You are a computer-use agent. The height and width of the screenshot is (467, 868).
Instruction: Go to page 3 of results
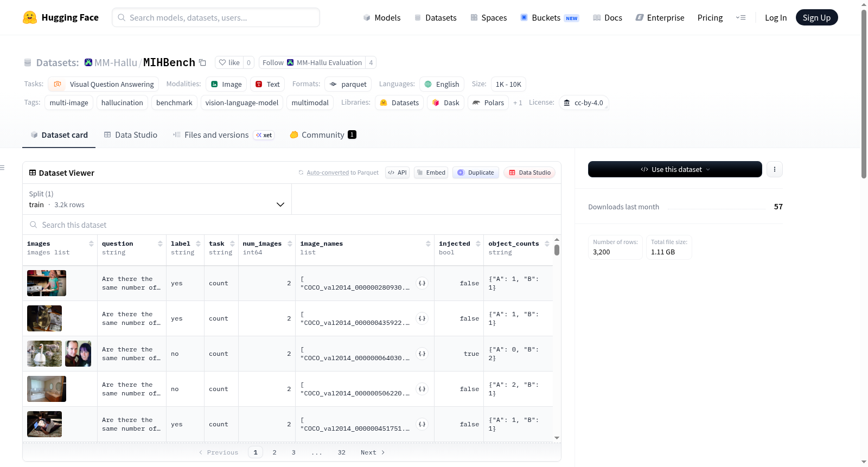coord(293,452)
